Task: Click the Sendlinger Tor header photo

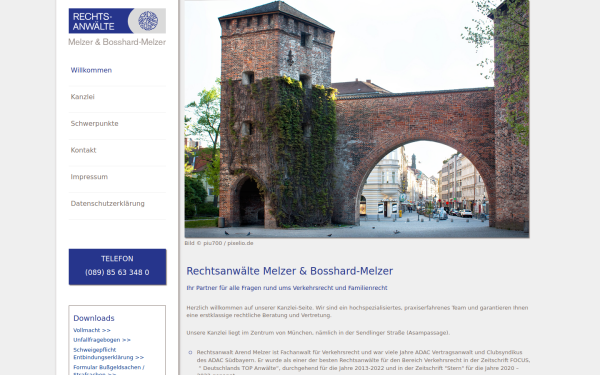Action: (x=357, y=119)
